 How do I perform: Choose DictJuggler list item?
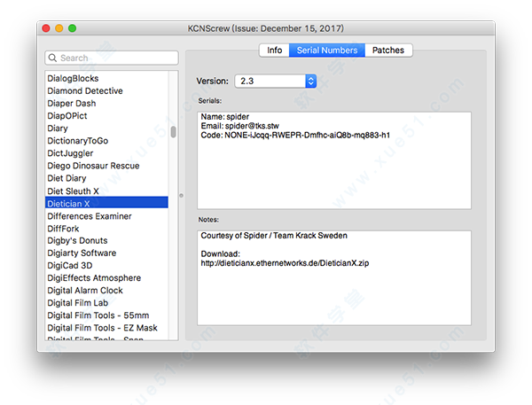[106, 153]
